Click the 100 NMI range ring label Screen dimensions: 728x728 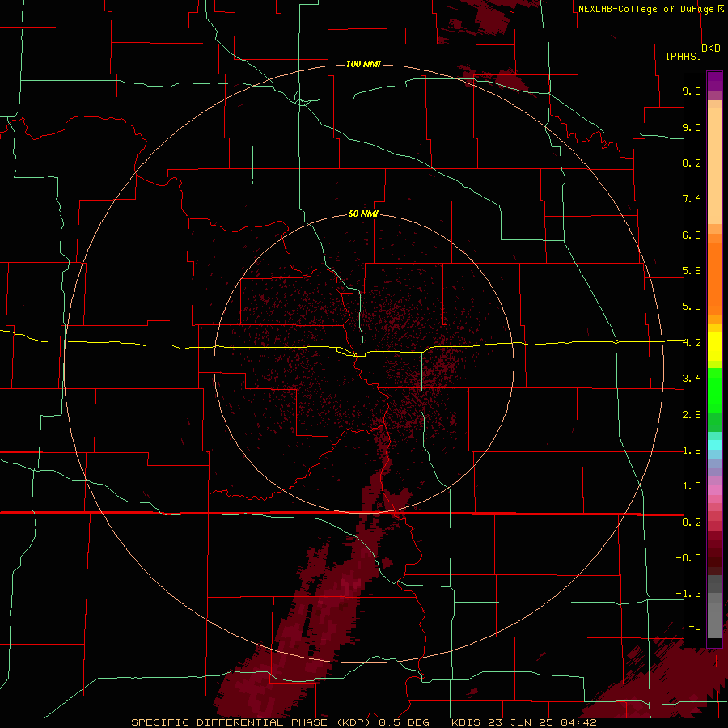point(363,64)
